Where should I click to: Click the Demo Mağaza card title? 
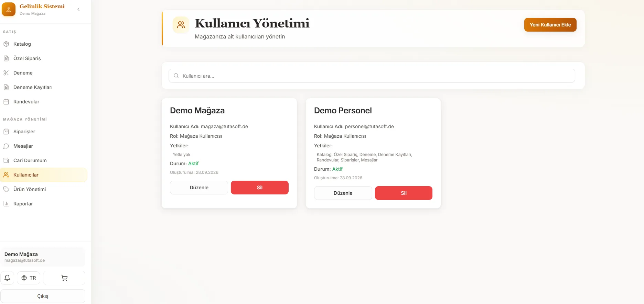[x=197, y=111]
